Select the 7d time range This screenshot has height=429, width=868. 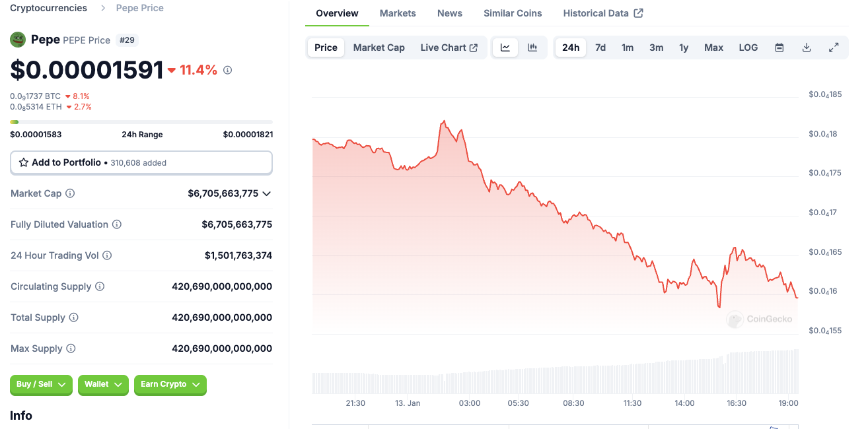tap(600, 48)
